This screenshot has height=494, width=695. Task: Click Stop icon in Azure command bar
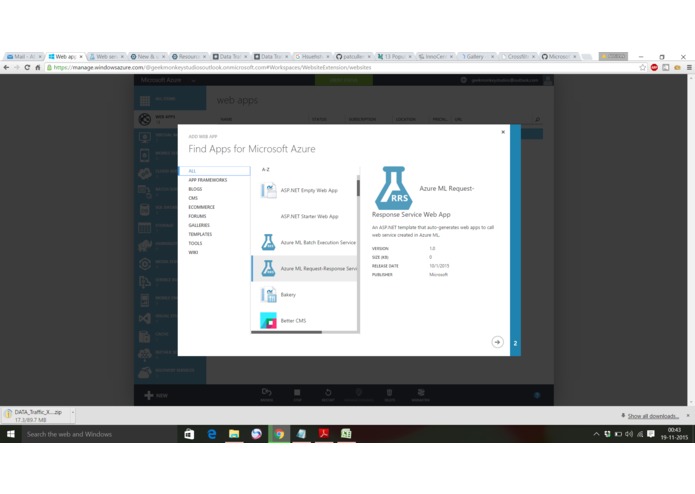(297, 393)
